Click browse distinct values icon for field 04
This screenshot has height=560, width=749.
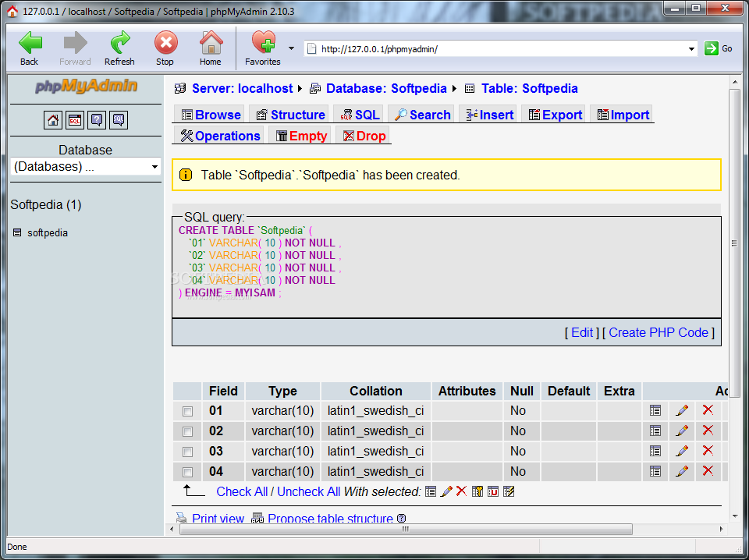(x=655, y=472)
